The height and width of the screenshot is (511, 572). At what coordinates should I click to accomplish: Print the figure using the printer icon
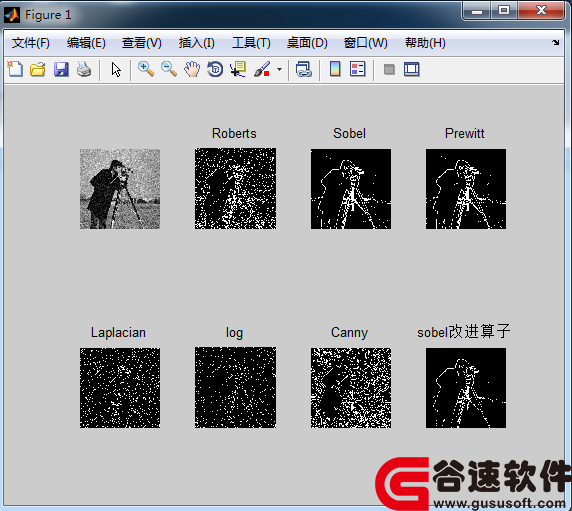click(84, 69)
